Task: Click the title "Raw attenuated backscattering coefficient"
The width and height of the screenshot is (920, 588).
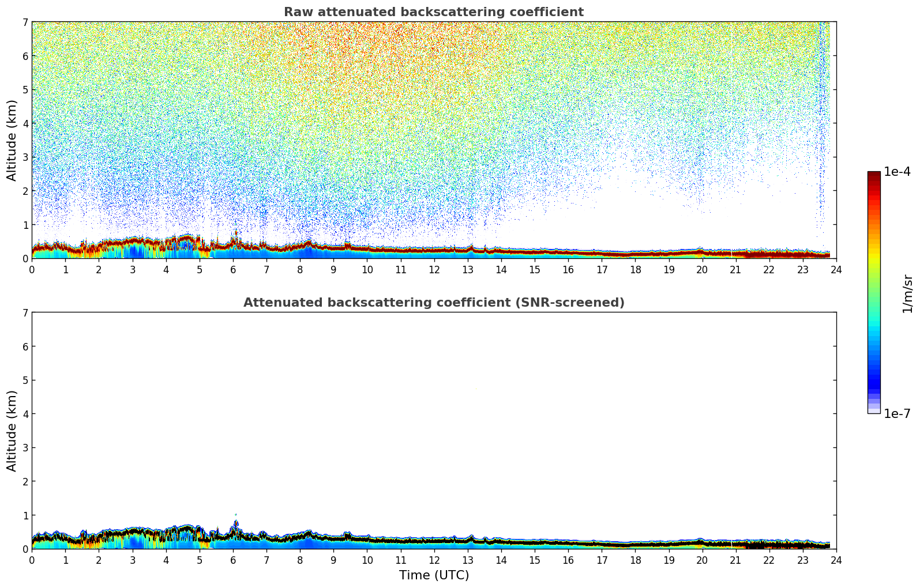Action: click(434, 12)
